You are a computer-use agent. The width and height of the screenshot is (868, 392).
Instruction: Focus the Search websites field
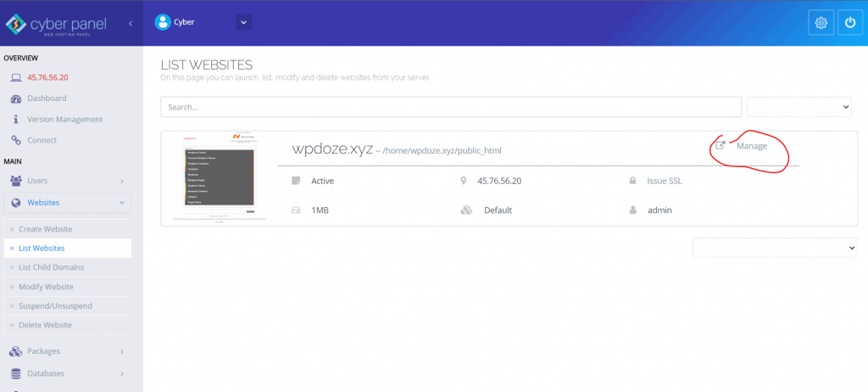pyautogui.click(x=451, y=107)
